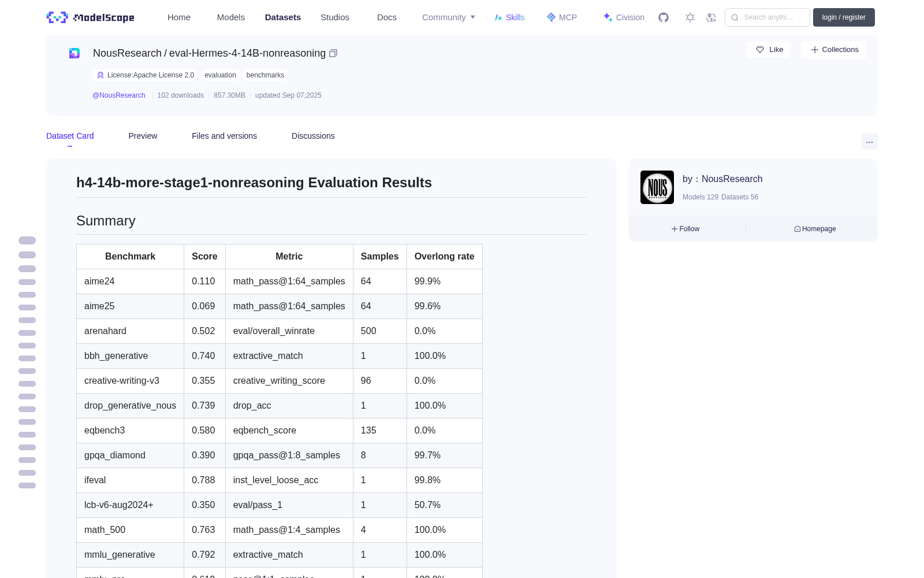Copy the dataset name with copy icon
The image size is (924, 578).
[333, 53]
